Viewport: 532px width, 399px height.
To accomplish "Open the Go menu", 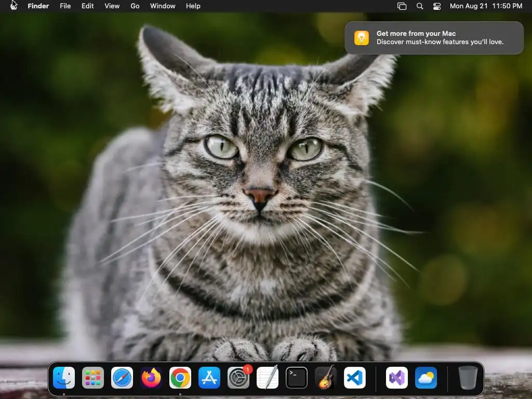I will 135,6.
